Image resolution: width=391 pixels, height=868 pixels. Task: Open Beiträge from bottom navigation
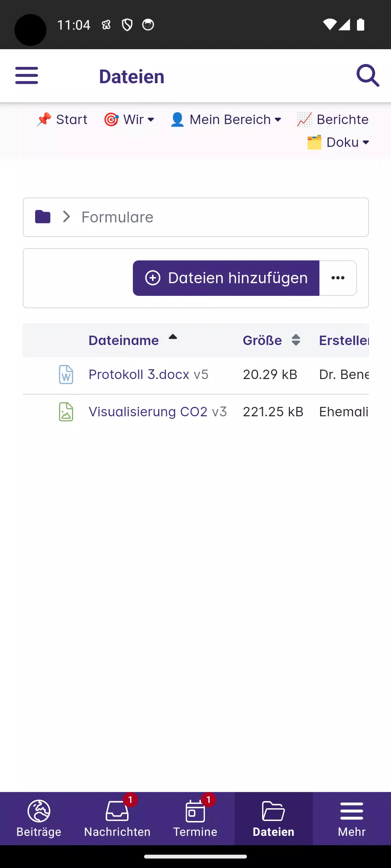point(39,819)
